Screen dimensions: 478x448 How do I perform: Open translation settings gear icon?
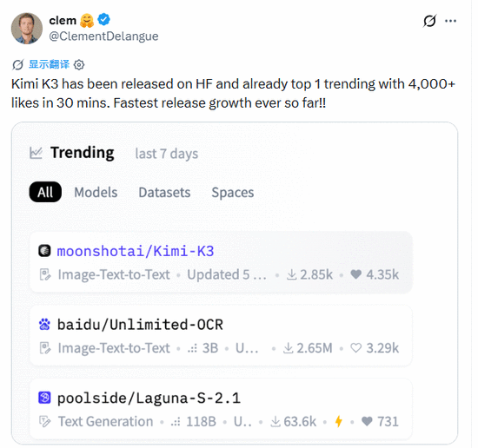pos(79,64)
